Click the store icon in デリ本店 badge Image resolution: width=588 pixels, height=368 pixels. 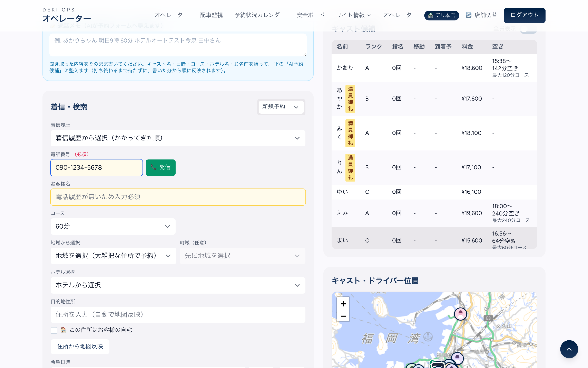tap(430, 15)
